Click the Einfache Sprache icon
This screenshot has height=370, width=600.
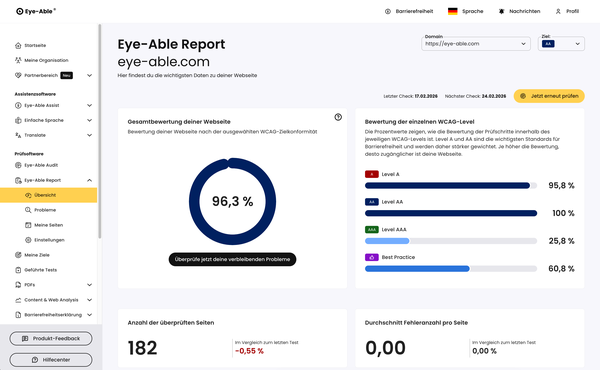click(x=18, y=120)
